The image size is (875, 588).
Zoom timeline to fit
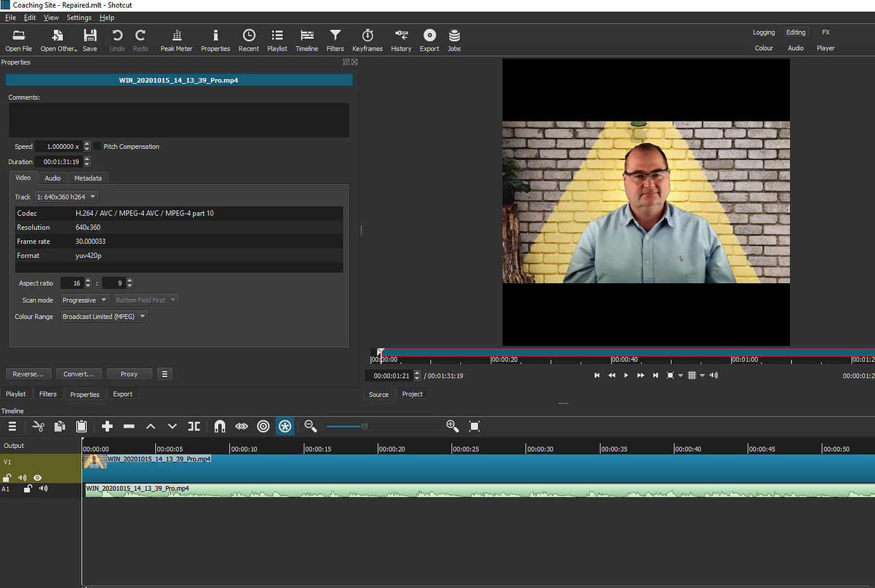tap(474, 426)
